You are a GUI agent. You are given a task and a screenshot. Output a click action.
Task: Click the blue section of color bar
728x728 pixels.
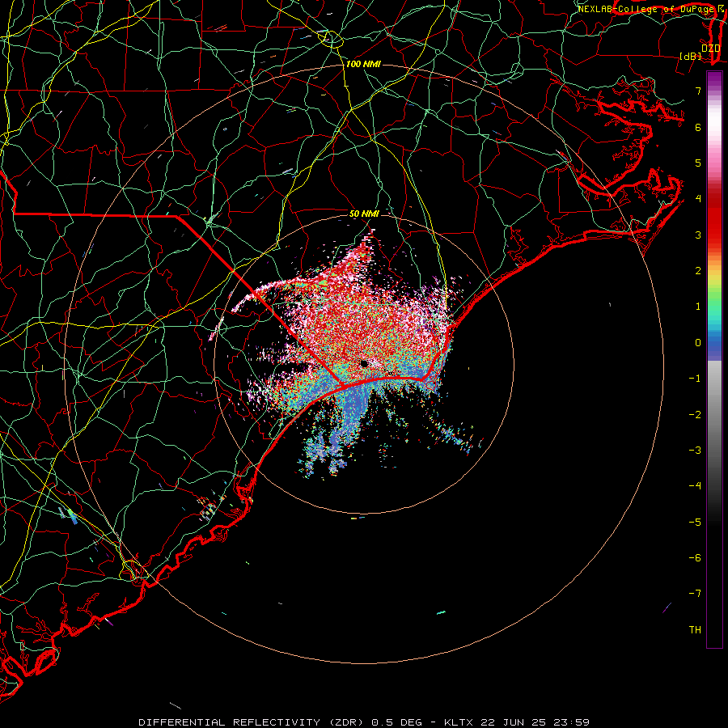tap(714, 347)
